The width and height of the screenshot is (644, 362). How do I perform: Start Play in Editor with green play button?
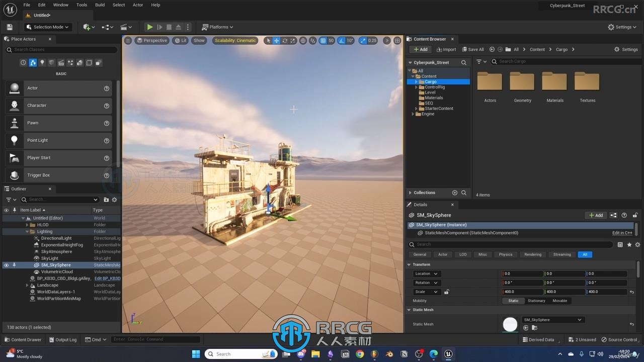coord(149,27)
